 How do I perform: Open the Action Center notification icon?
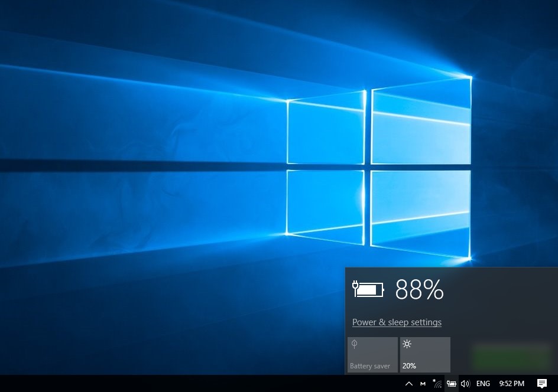541,384
